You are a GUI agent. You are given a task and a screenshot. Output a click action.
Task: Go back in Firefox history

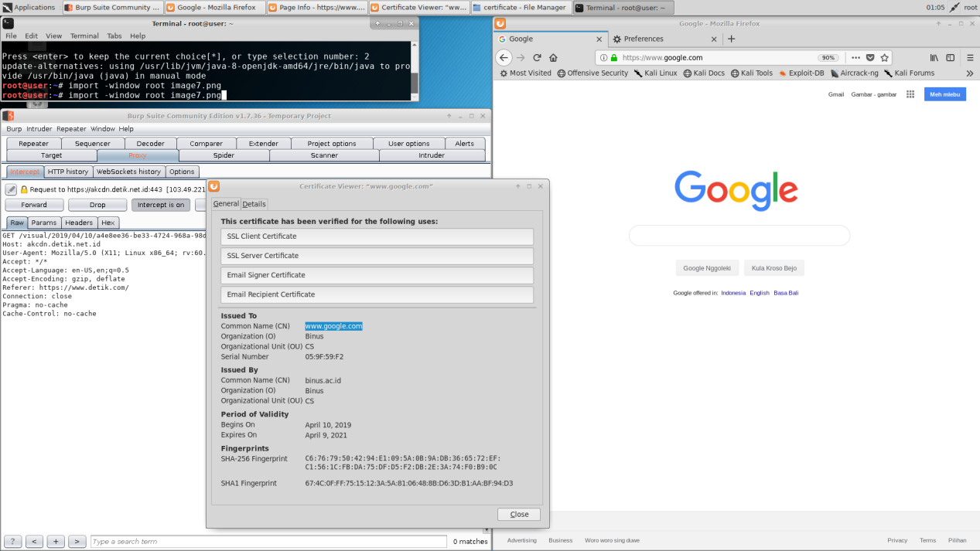(504, 57)
